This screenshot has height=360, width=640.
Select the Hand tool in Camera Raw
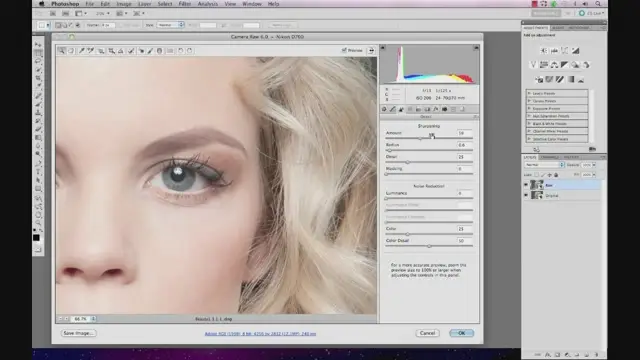[x=71, y=51]
